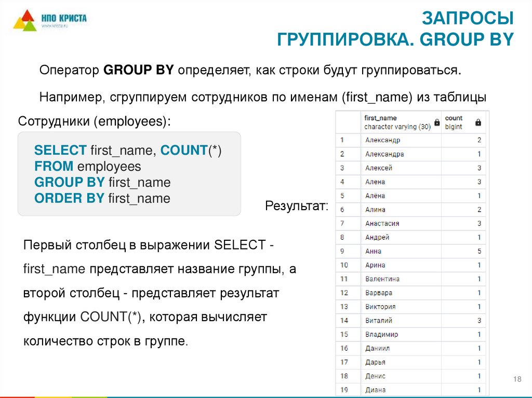Click the yellow triangle in the logo
The image size is (532, 398).
19,23
